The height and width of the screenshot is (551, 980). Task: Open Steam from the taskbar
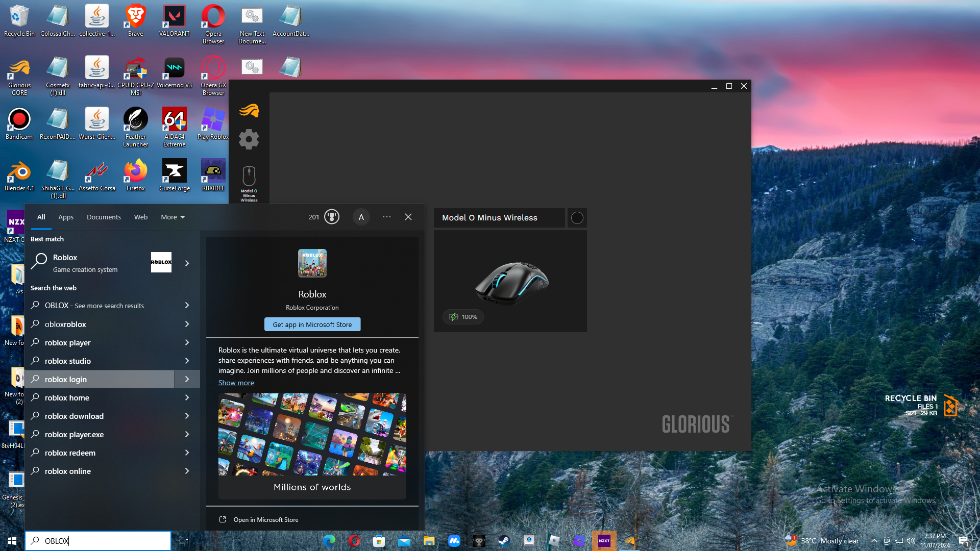click(x=504, y=541)
